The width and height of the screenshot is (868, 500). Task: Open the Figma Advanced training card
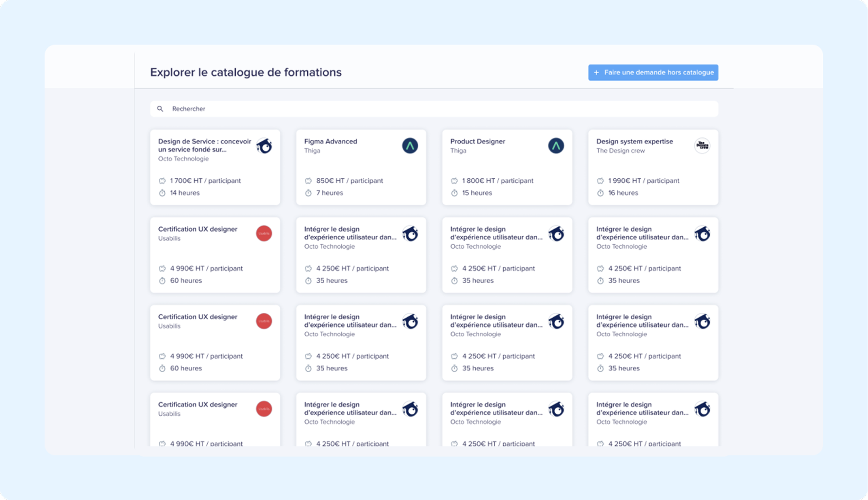pos(361,167)
